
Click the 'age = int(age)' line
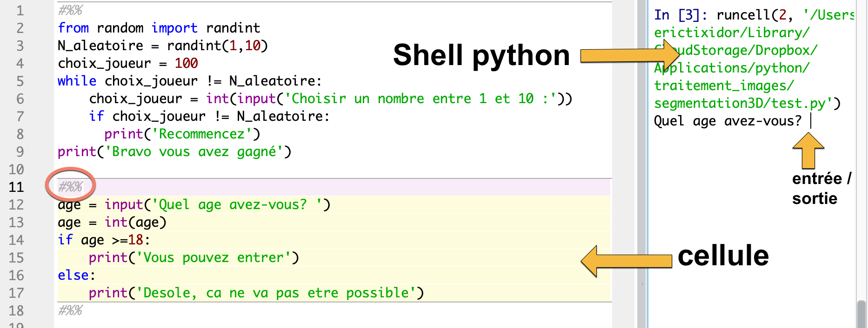tap(112, 222)
